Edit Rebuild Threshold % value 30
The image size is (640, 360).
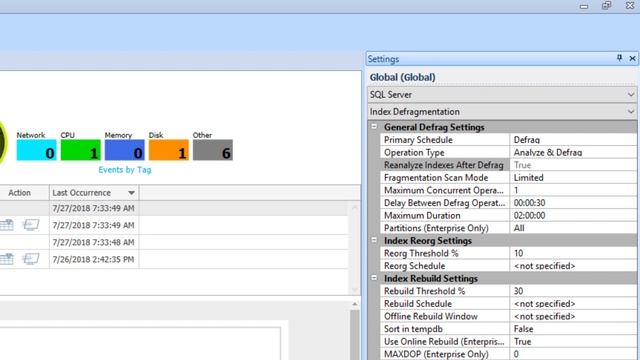tap(573, 291)
